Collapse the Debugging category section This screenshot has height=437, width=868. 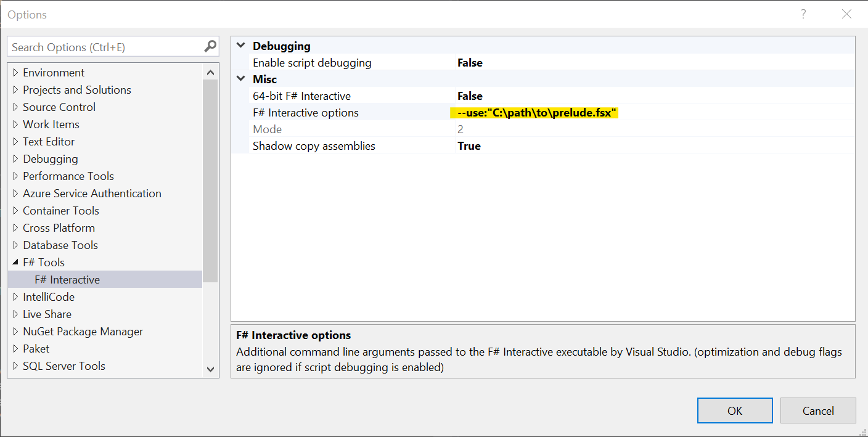point(240,46)
